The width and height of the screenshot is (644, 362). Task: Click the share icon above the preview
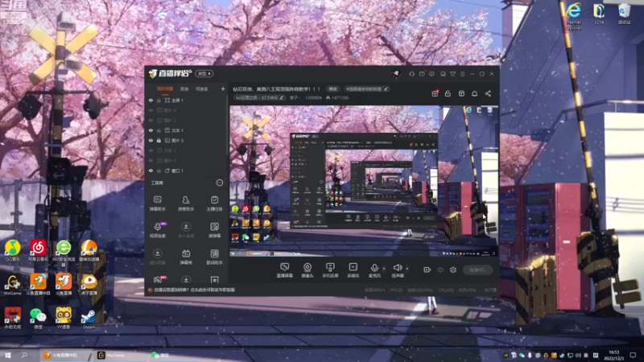point(488,93)
